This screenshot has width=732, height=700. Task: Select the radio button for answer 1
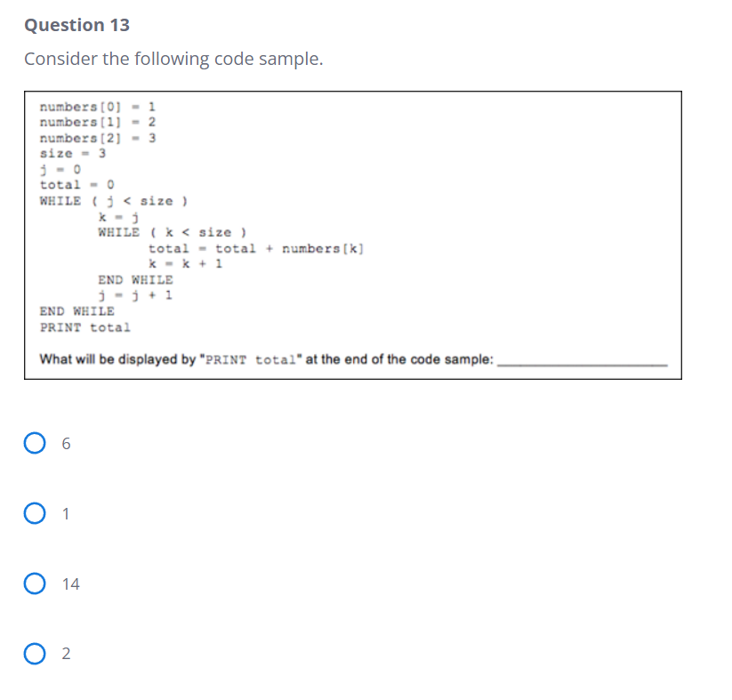point(34,512)
